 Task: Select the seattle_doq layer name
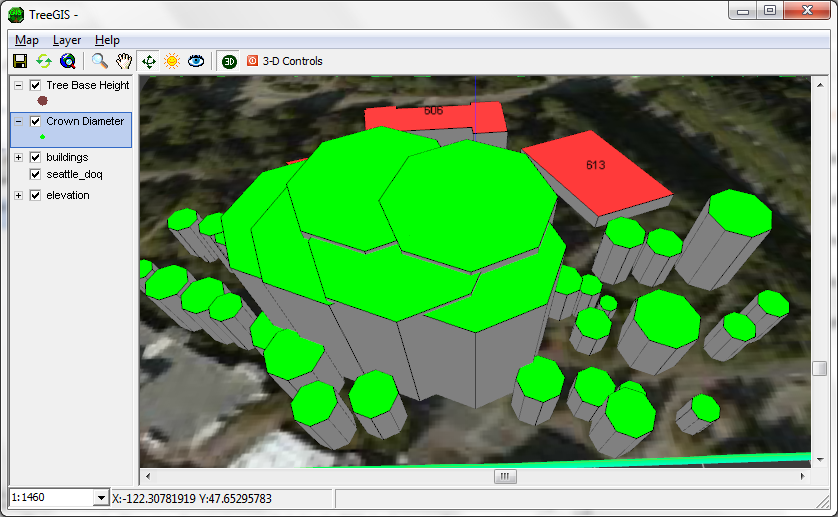pyautogui.click(x=74, y=174)
